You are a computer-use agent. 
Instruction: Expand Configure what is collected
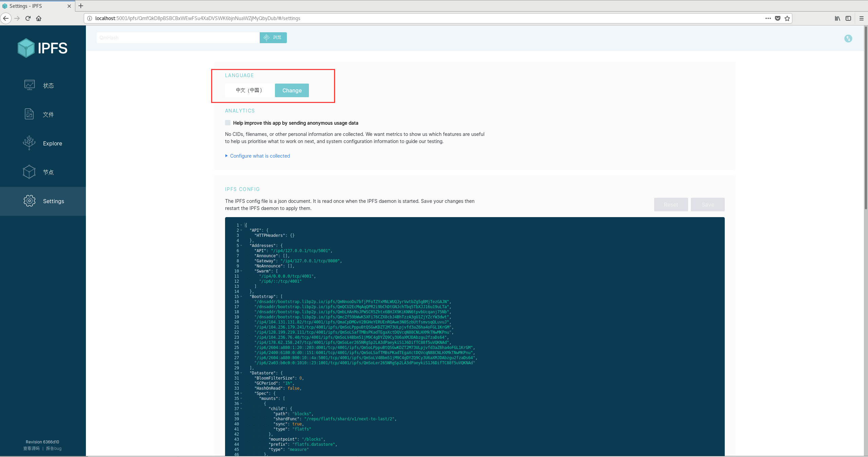260,156
